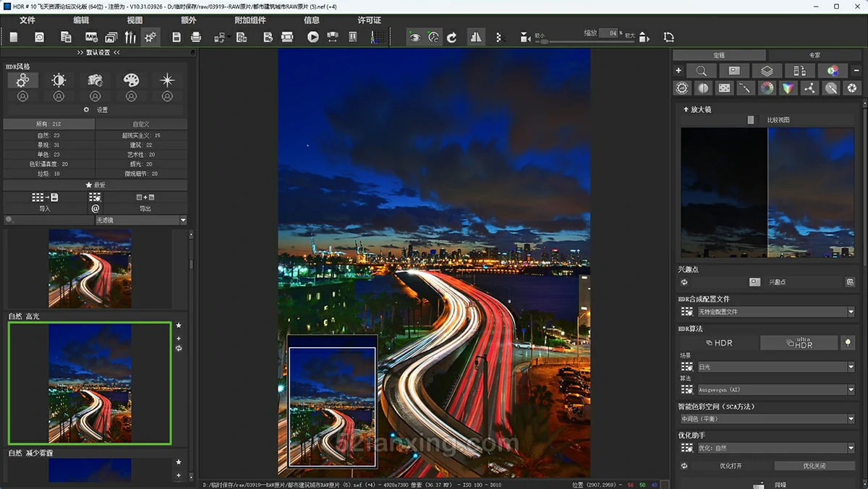Screen dimensions: 868x489
Task: Favorite the 自然 高光 preset with star
Action: [x=179, y=326]
